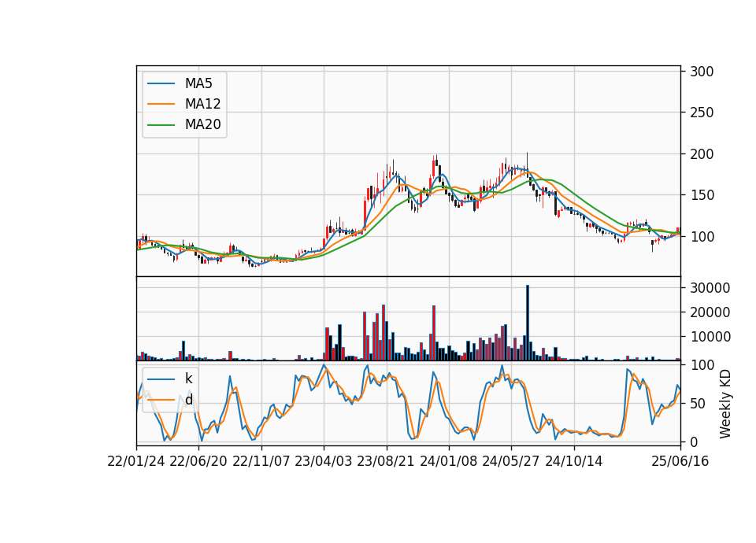Click the 300 price axis label

pos(702,72)
